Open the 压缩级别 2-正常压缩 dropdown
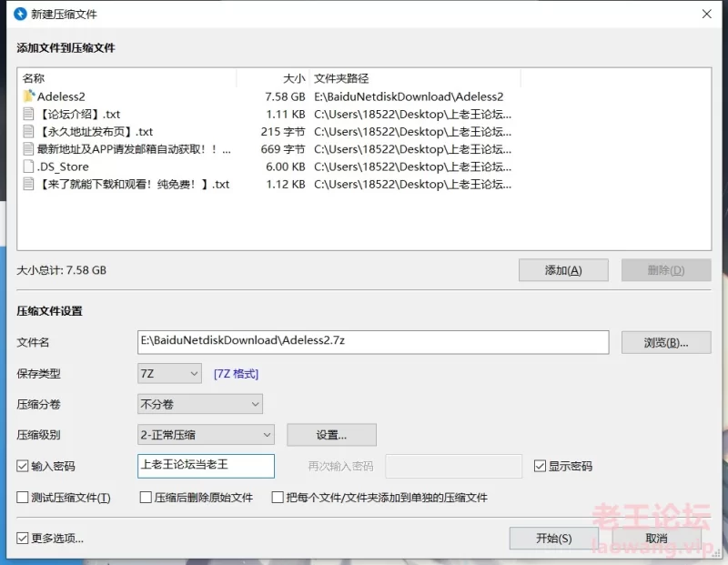Image resolution: width=728 pixels, height=565 pixels. click(x=207, y=435)
